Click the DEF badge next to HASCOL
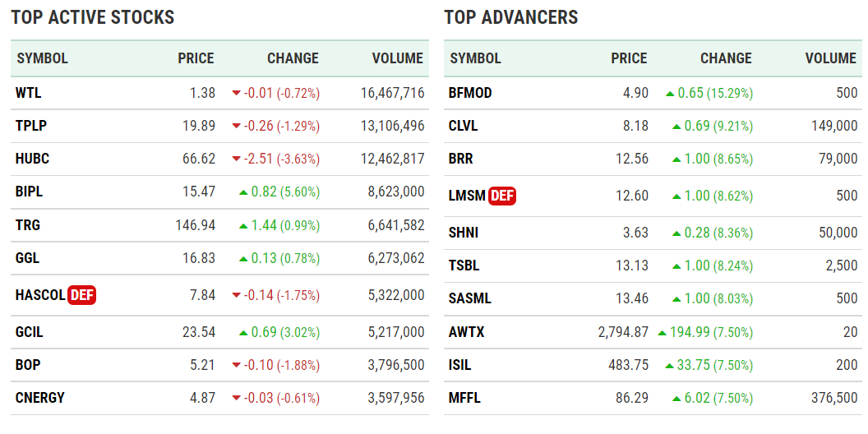 coord(81,295)
